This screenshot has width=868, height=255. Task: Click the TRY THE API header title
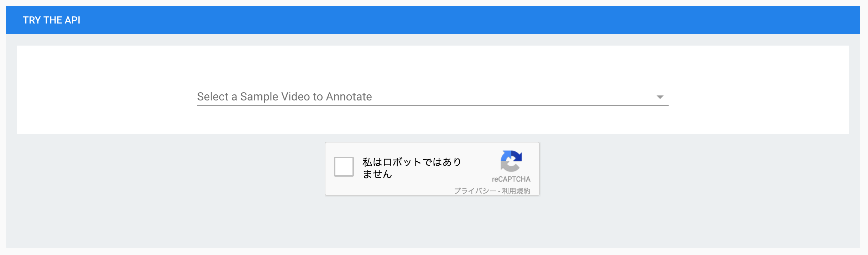(52, 20)
